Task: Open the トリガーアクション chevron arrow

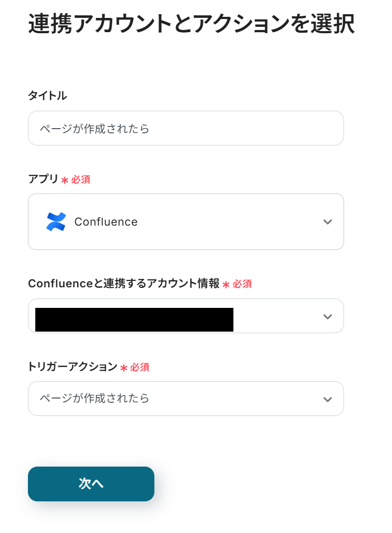Action: [328, 399]
